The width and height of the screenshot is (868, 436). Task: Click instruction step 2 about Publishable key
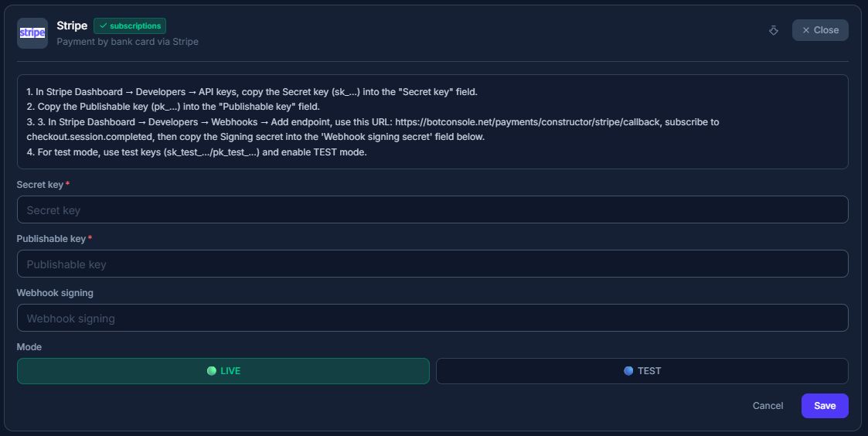click(173, 107)
